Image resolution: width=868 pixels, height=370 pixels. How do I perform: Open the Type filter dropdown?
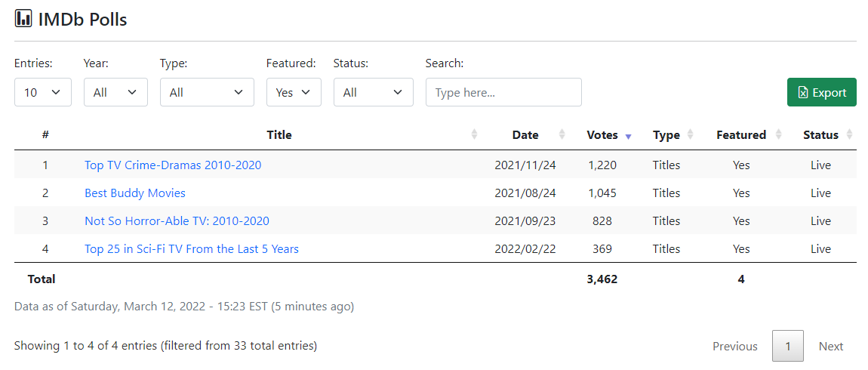pyautogui.click(x=207, y=92)
